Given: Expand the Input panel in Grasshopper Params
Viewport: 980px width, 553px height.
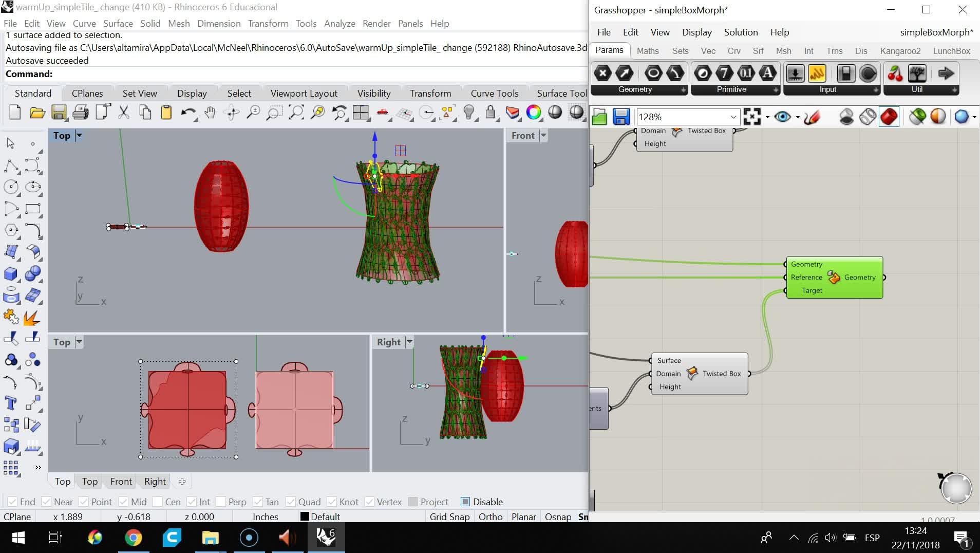Looking at the screenshot, I should point(876,90).
